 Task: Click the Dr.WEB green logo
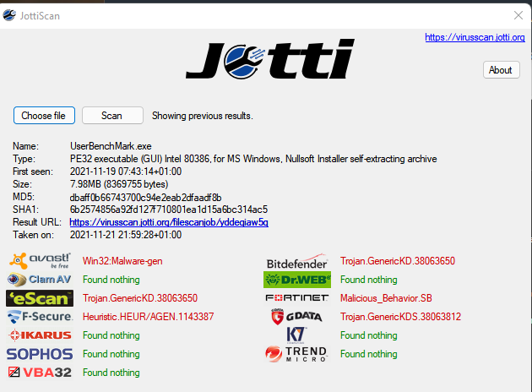(x=297, y=280)
